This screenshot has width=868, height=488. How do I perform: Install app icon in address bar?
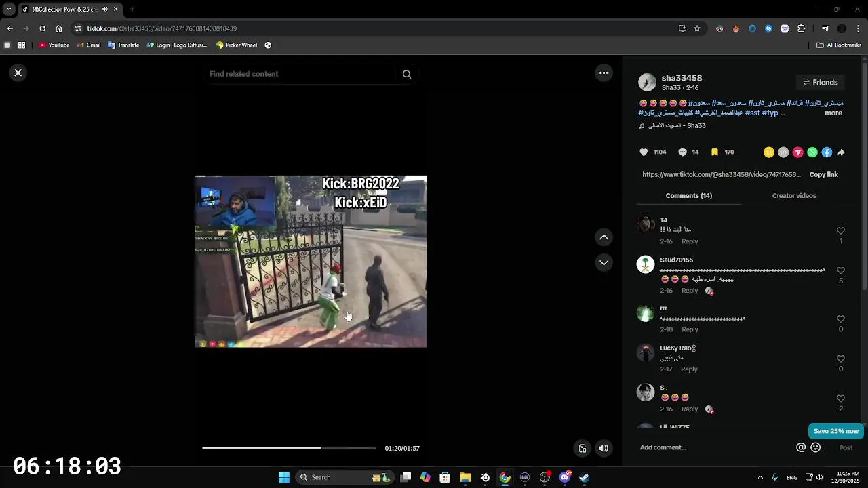(x=682, y=28)
